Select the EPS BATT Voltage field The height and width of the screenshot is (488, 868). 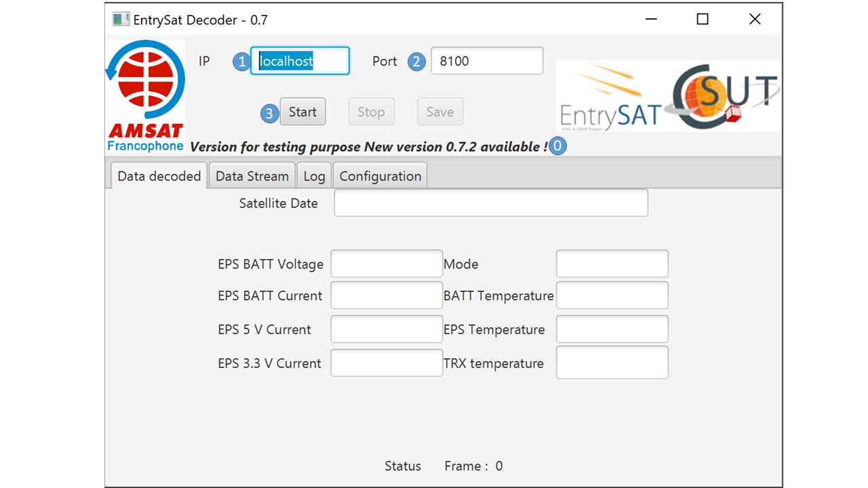point(387,264)
